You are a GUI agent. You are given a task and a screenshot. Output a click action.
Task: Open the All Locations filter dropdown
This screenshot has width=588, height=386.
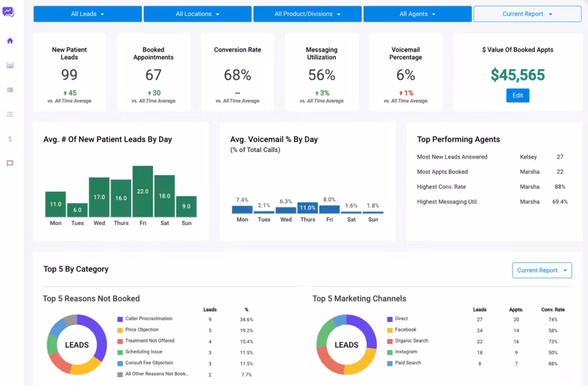[197, 14]
